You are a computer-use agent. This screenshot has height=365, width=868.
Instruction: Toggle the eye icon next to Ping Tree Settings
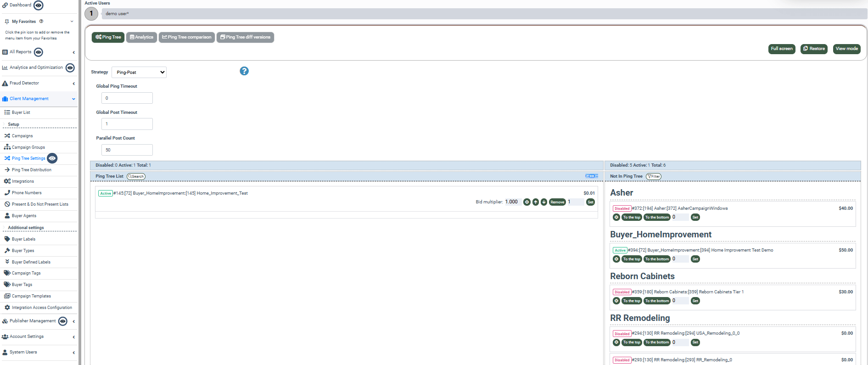(52, 158)
